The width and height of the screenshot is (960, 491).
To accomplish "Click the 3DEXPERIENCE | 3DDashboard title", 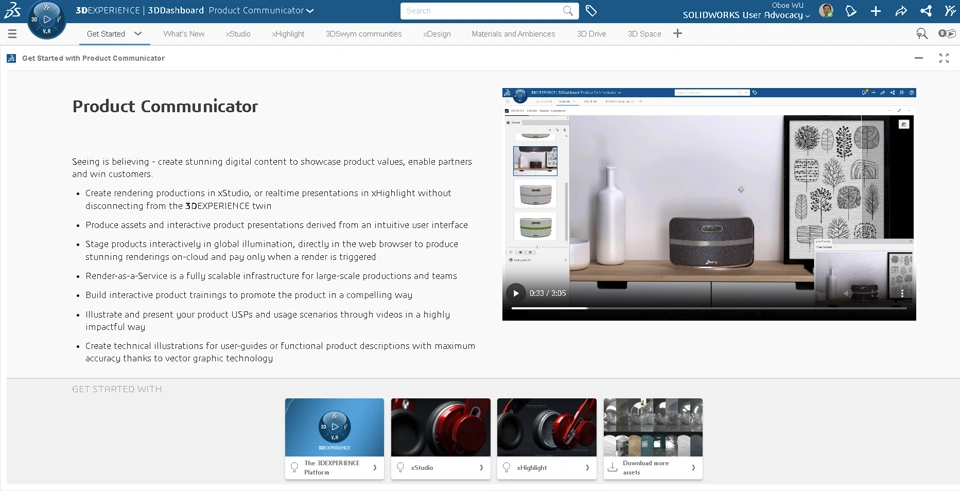I will (x=140, y=10).
